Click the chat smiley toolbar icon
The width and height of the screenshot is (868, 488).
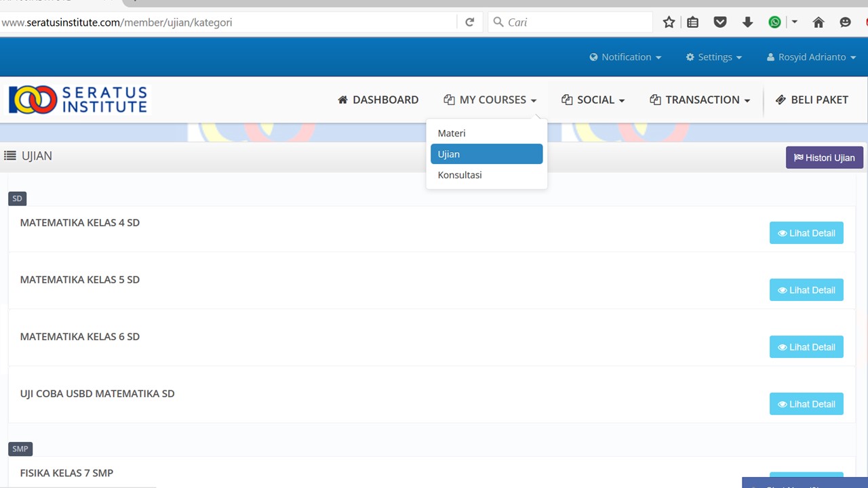(845, 22)
